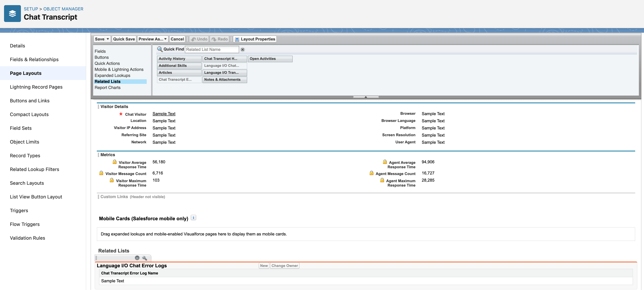Viewport: 644px width, 290px height.
Task: Click Quick Save
Action: (x=124, y=39)
